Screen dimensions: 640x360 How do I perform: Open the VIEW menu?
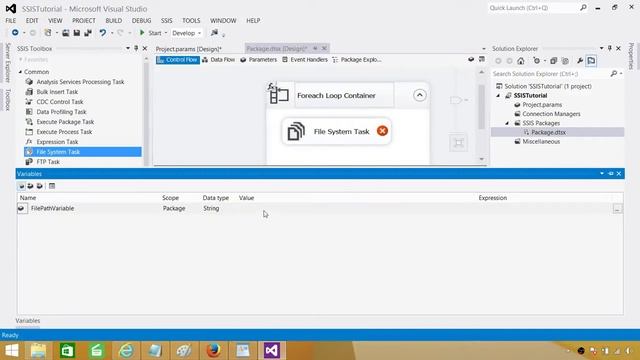[55, 20]
